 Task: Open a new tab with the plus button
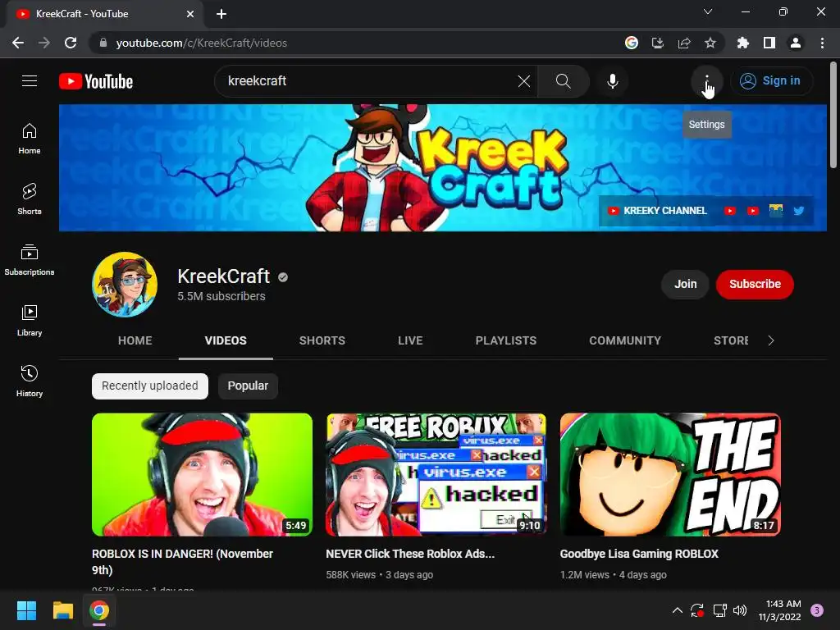(x=221, y=14)
